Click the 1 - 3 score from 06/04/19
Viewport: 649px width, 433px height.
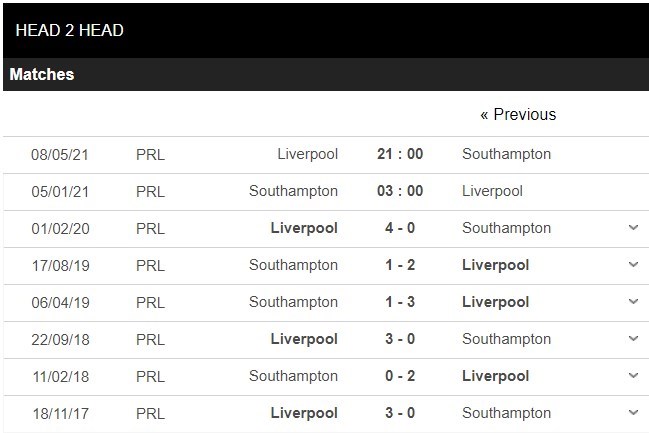(400, 302)
